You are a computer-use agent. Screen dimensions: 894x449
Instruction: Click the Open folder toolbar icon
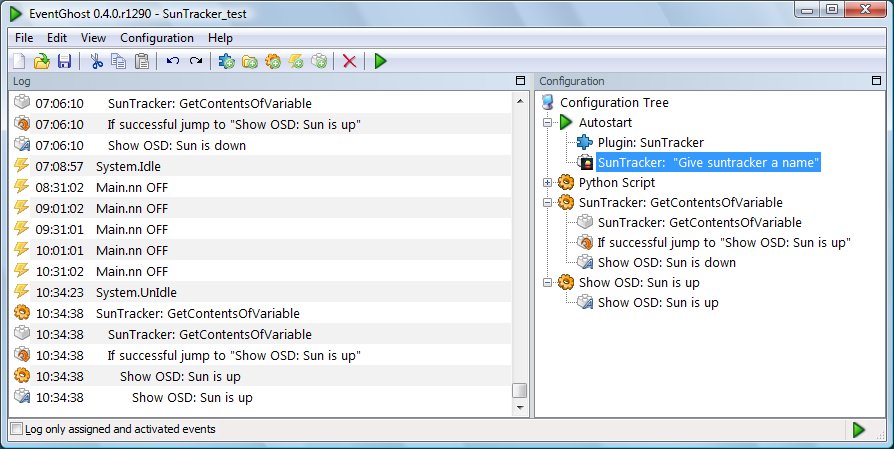pos(42,61)
